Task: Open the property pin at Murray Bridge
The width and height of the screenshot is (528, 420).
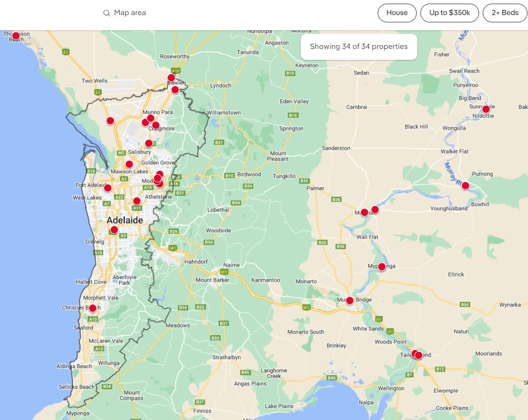Action: 350,300
